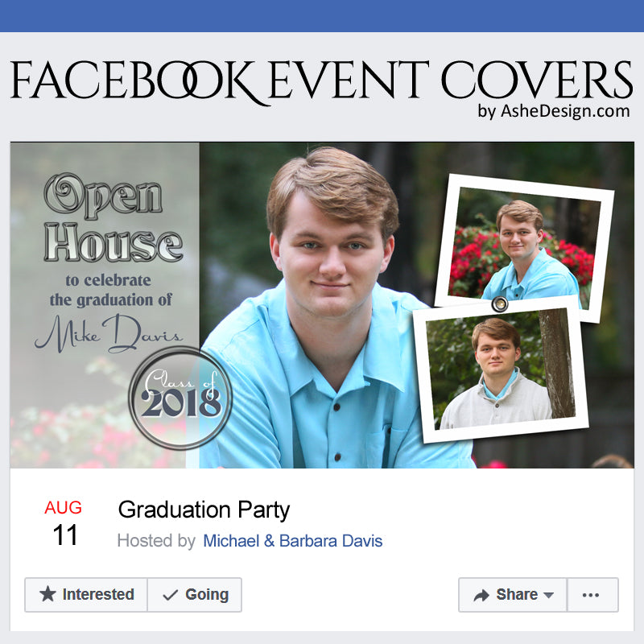Click the Share button label
The height and width of the screenshot is (644, 644).
(517, 594)
